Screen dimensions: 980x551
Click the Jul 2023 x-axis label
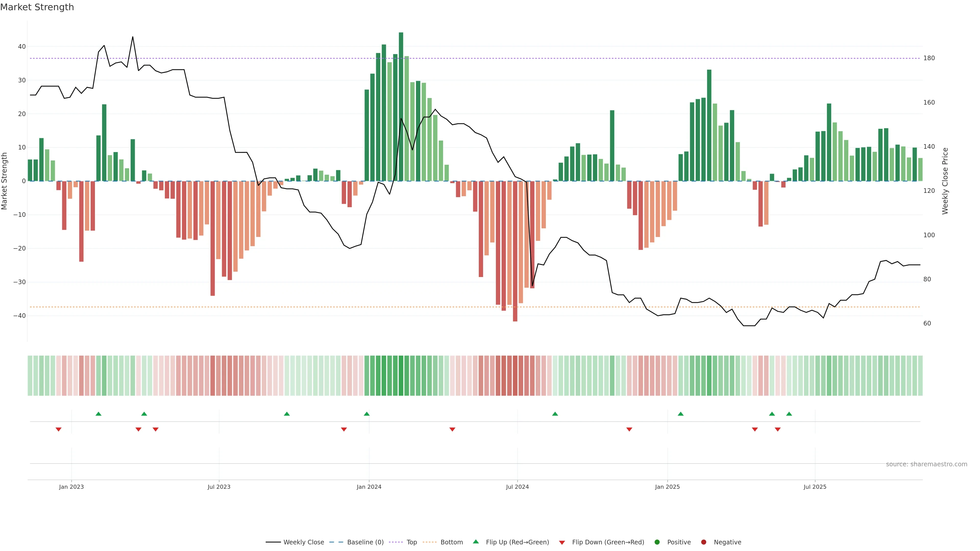coord(219,487)
